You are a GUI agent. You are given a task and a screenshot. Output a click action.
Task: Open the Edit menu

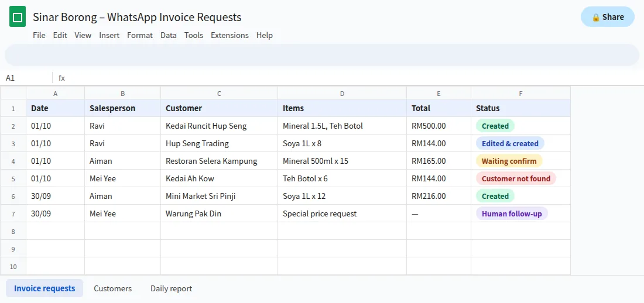[60, 35]
